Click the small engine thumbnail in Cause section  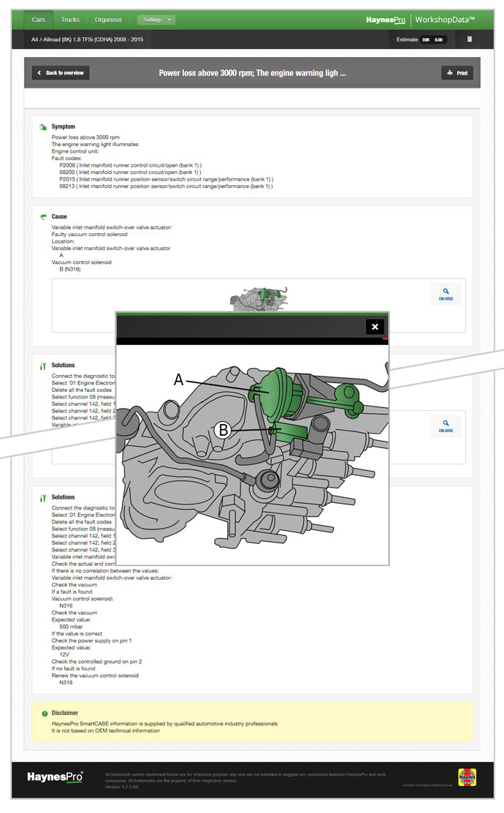coord(258,298)
